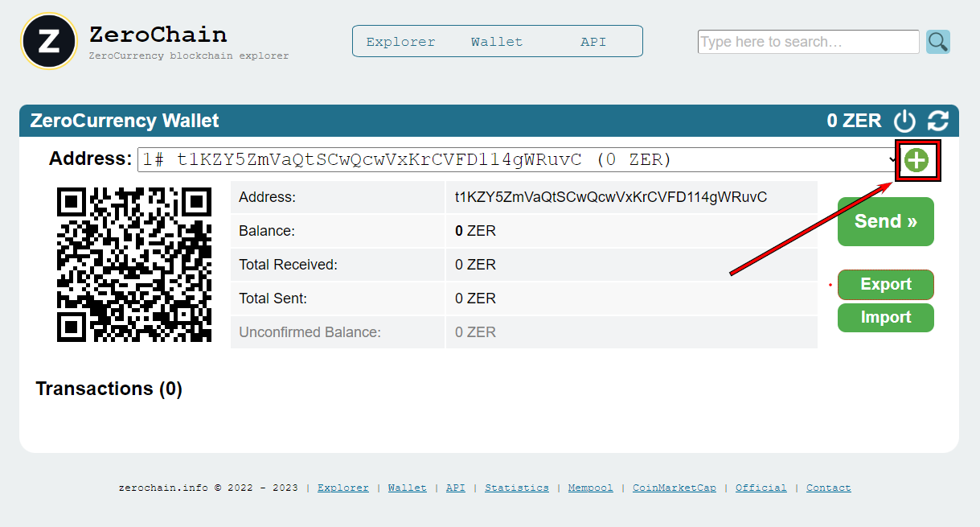The height and width of the screenshot is (527, 980).
Task: Open the footer Explorer link
Action: pos(343,488)
